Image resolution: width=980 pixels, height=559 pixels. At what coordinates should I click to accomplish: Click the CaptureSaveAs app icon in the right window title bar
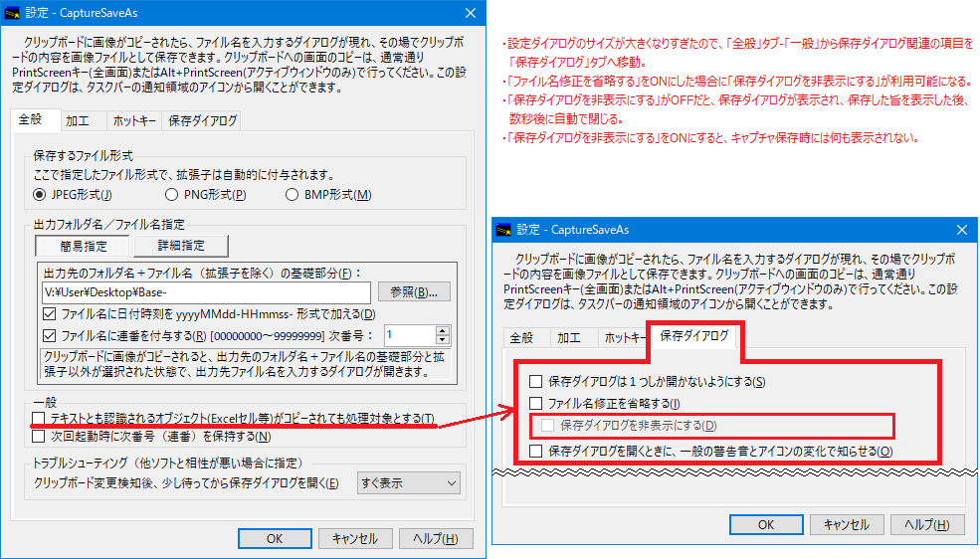(503, 230)
